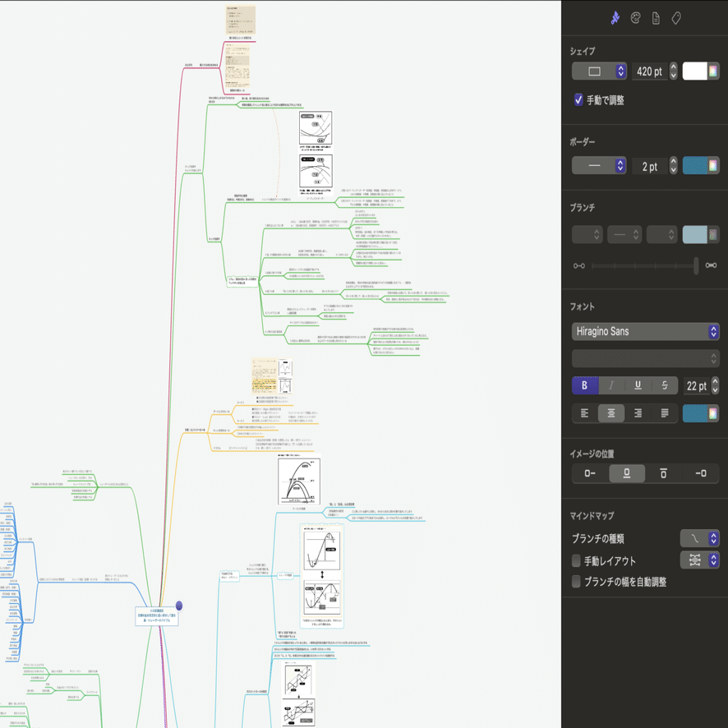Switch to the theme palette tab
728x728 pixels.
coord(635,18)
